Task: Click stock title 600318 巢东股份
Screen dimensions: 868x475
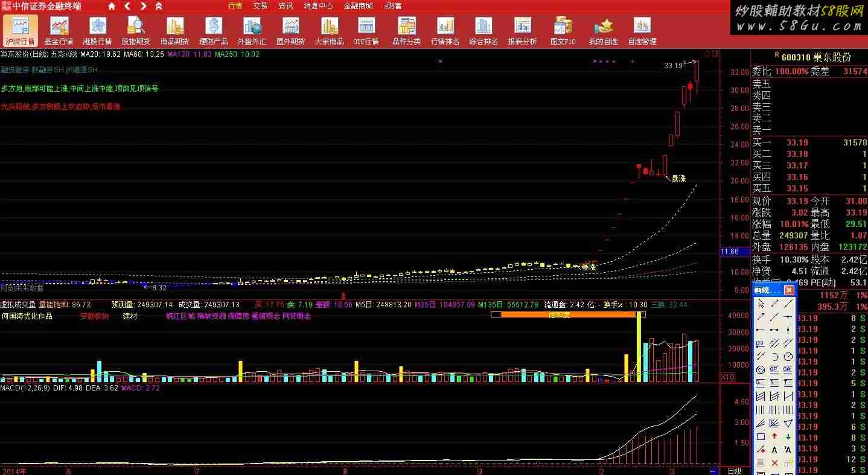Action: point(816,57)
